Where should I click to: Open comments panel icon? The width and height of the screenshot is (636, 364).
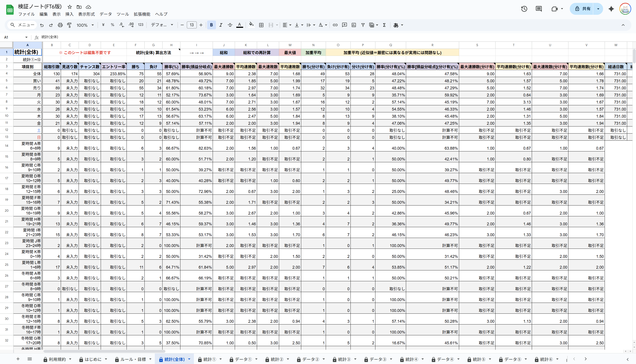539,9
